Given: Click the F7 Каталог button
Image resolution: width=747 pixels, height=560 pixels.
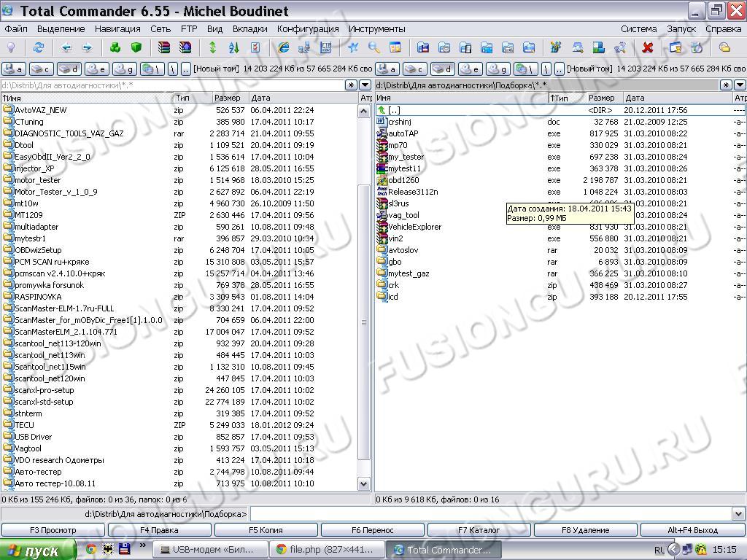Looking at the screenshot, I should pos(479,530).
